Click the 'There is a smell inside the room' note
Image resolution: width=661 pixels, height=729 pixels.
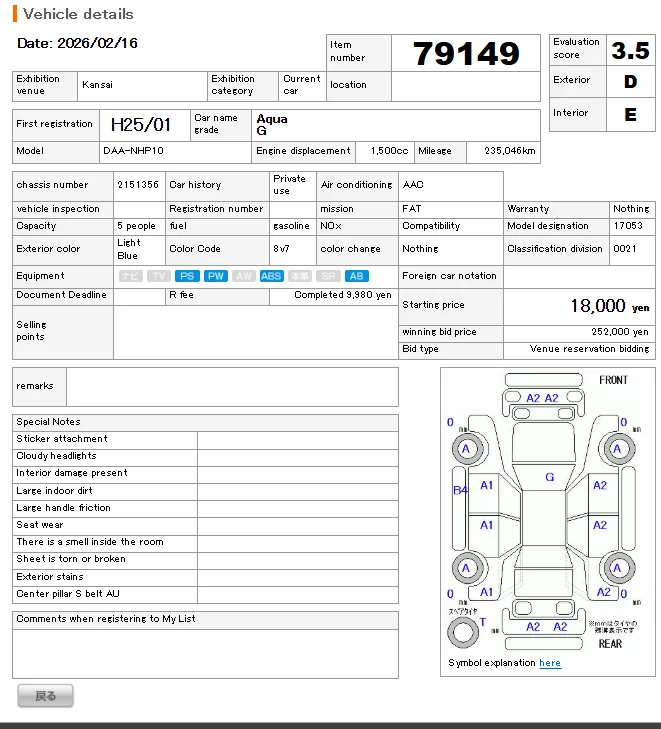click(90, 542)
